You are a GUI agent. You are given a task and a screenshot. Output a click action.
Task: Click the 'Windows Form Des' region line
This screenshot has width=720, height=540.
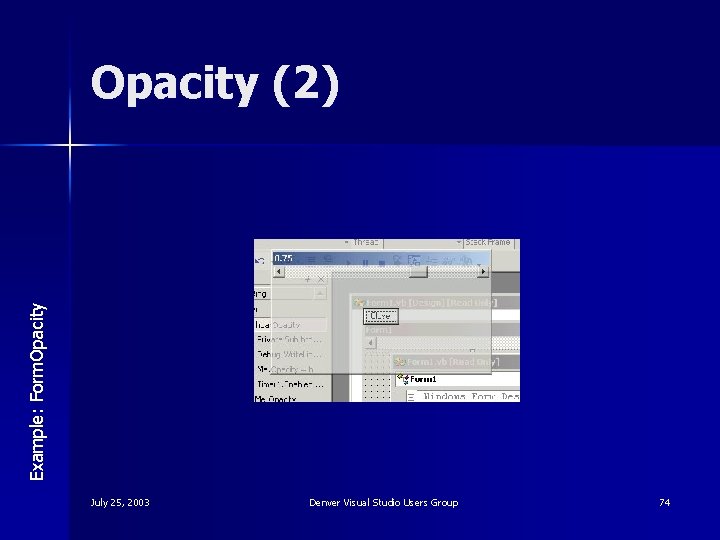coord(471,396)
